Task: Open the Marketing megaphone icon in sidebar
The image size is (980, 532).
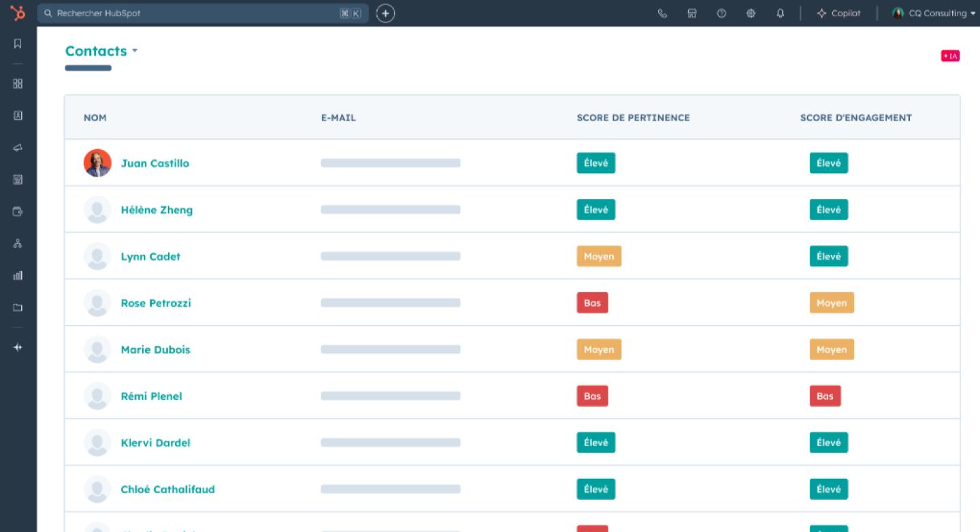Action: tap(18, 147)
